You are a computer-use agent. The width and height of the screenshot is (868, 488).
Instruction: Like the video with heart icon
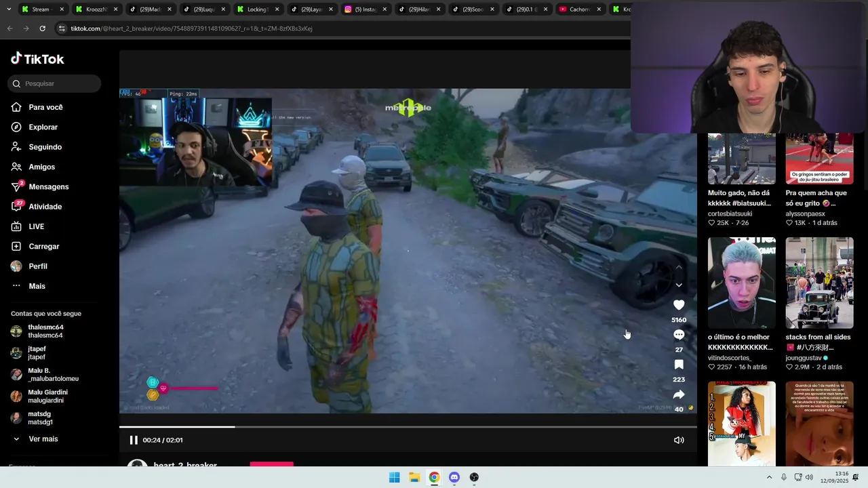click(x=679, y=306)
